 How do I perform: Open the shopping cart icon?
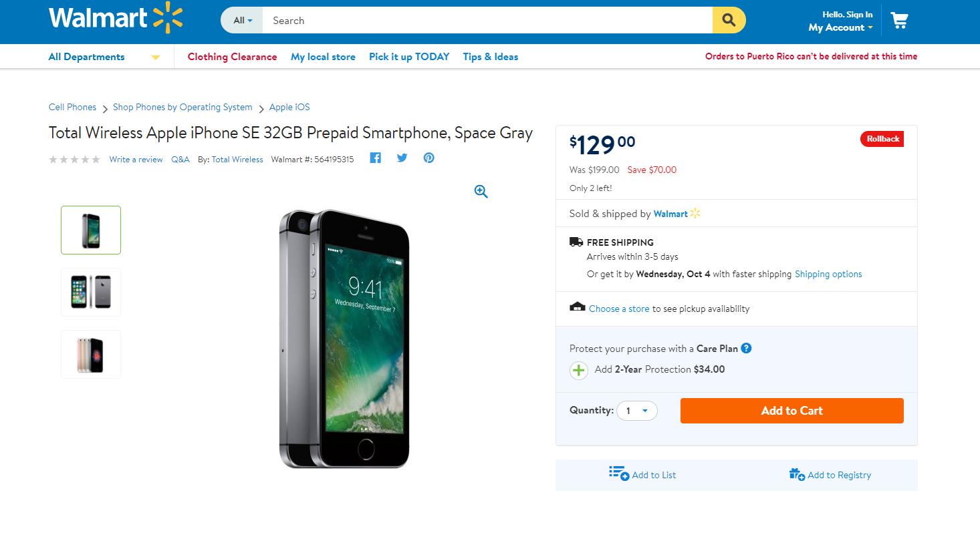pos(899,21)
